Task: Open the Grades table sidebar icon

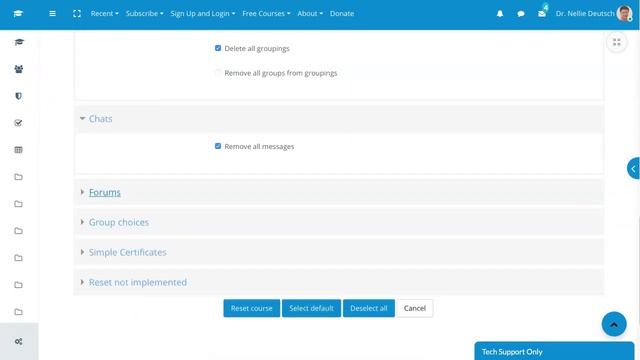Action: (x=18, y=150)
